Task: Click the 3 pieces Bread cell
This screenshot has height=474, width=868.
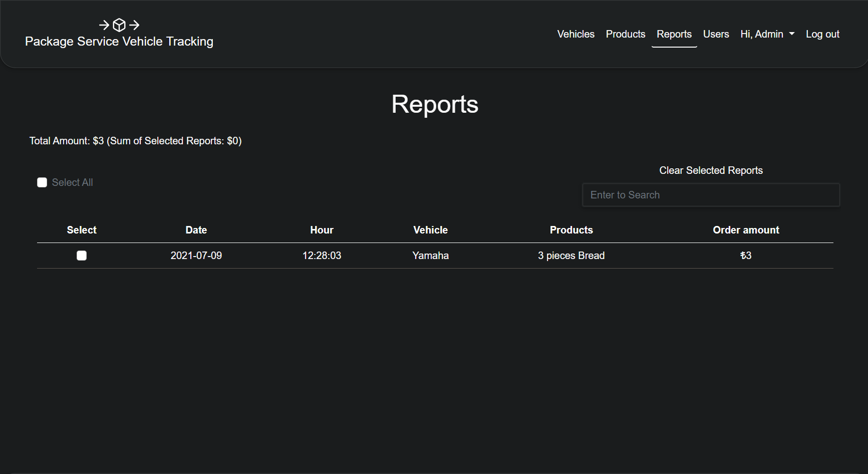Action: (571, 256)
